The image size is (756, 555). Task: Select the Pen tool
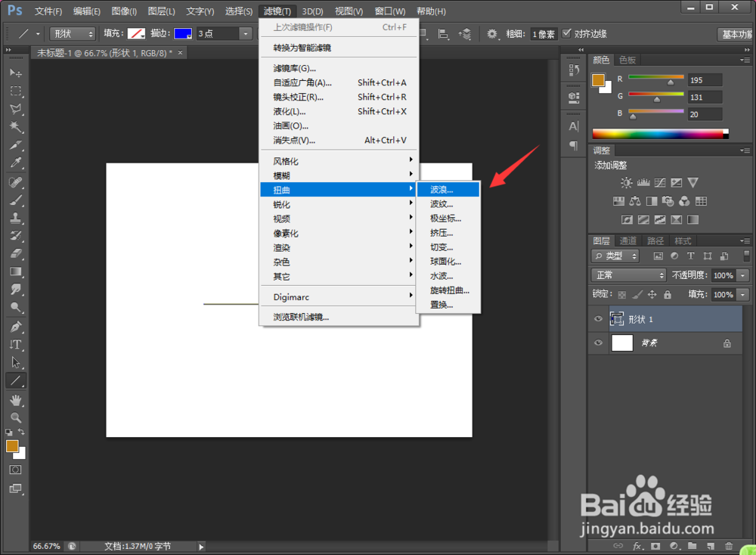(15, 327)
